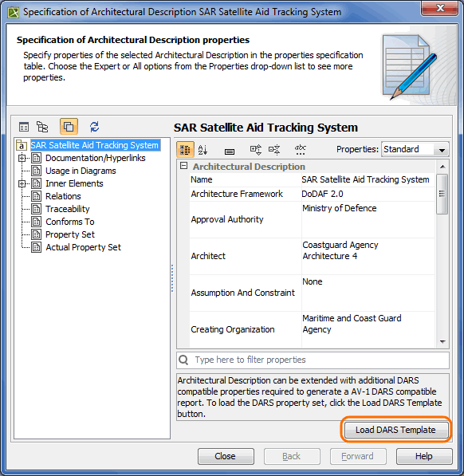Screen dimensions: 464x476
Task: Click the root element 'a' icon in tree
Action: 22,145
